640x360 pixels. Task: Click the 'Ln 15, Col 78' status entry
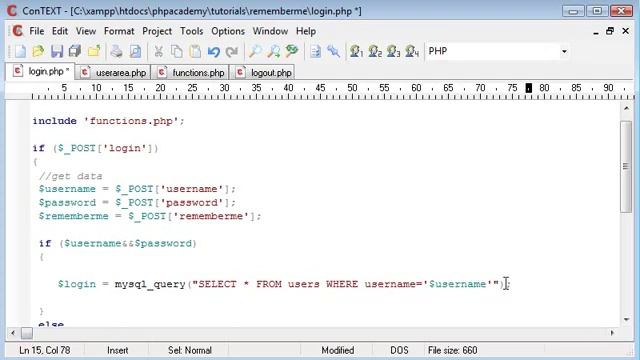[44, 350]
